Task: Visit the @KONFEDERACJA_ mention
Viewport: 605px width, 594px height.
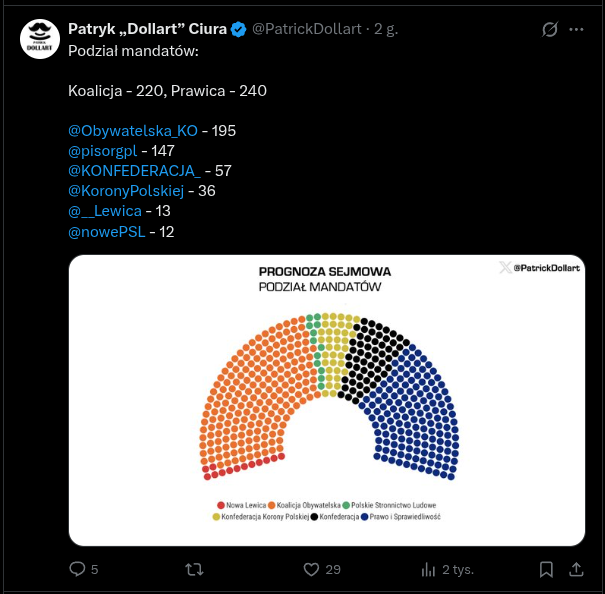Action: click(134, 171)
